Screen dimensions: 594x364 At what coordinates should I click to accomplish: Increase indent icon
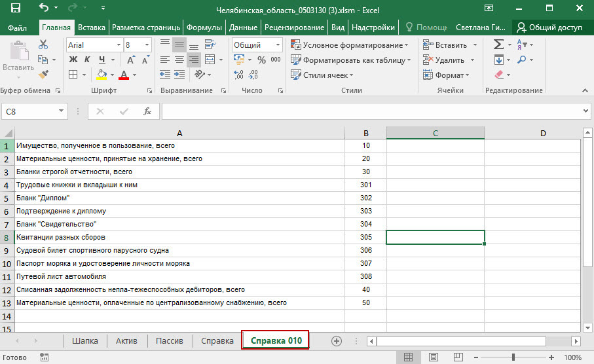(179, 74)
